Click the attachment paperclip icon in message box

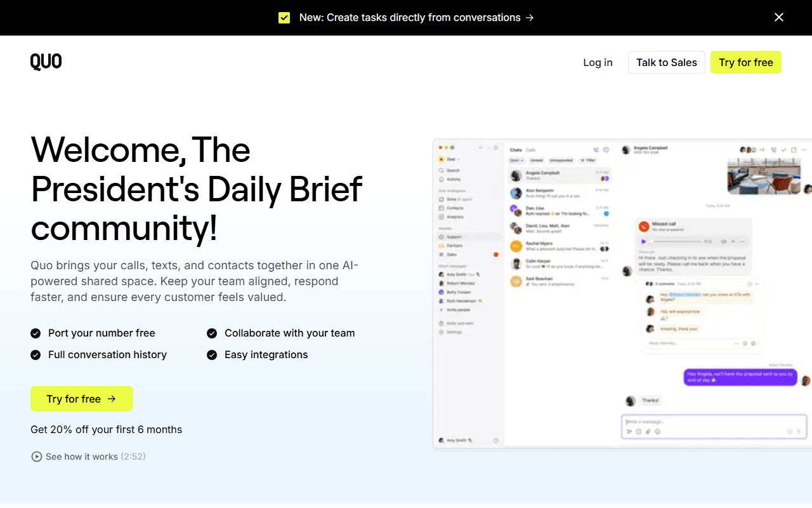point(648,432)
